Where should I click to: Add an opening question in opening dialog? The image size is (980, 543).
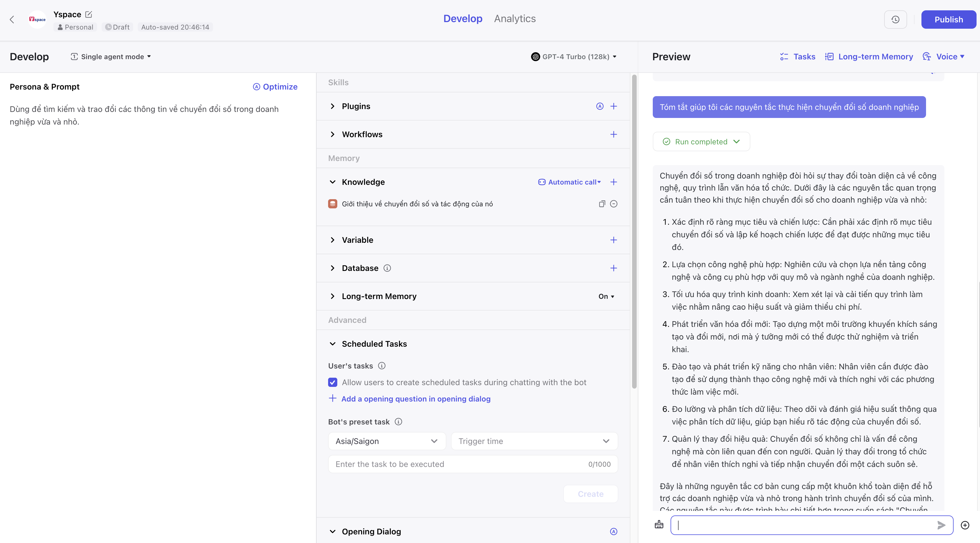(x=409, y=399)
